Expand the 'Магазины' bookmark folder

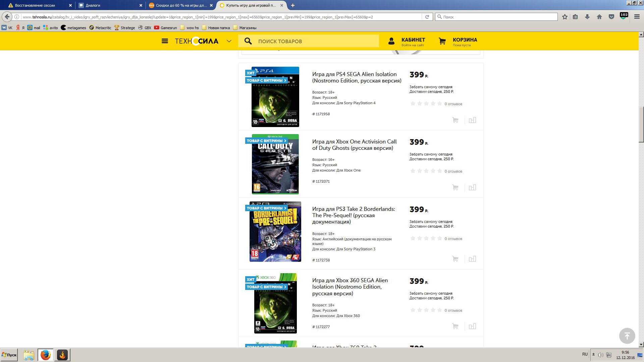click(245, 28)
